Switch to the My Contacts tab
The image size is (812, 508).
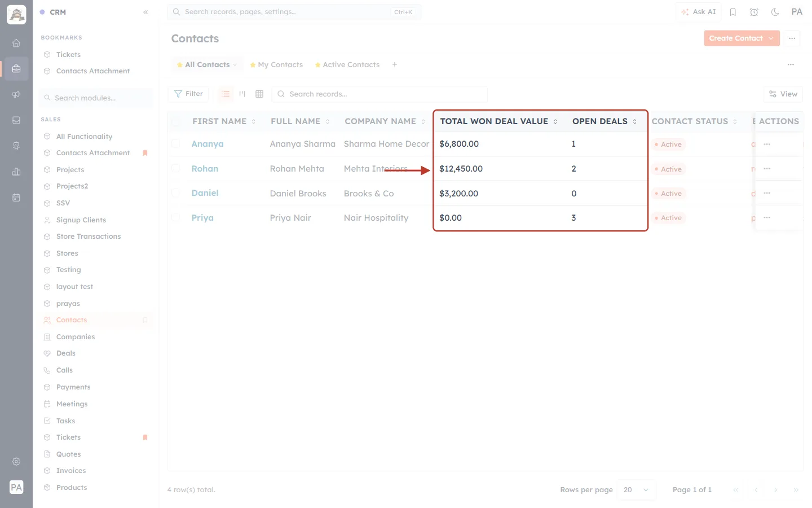(276, 65)
